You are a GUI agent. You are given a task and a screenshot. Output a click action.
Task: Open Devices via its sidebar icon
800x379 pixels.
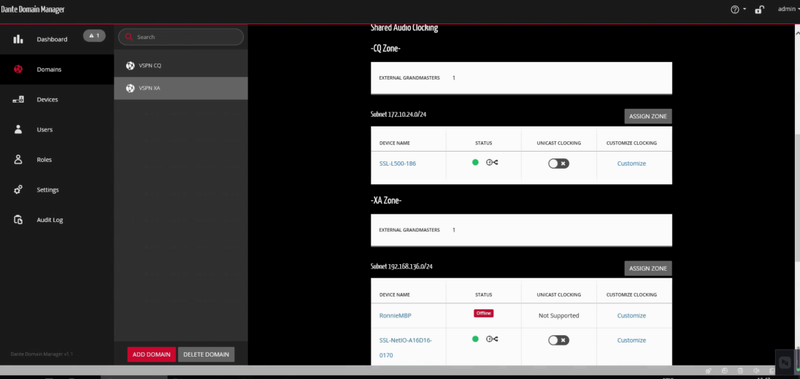[18, 99]
